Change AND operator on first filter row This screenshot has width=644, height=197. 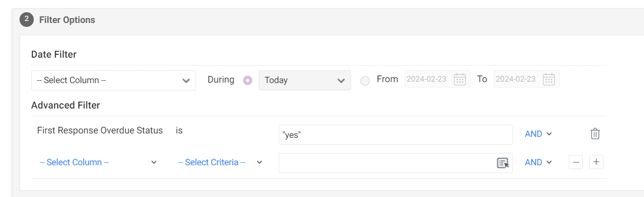tap(538, 134)
